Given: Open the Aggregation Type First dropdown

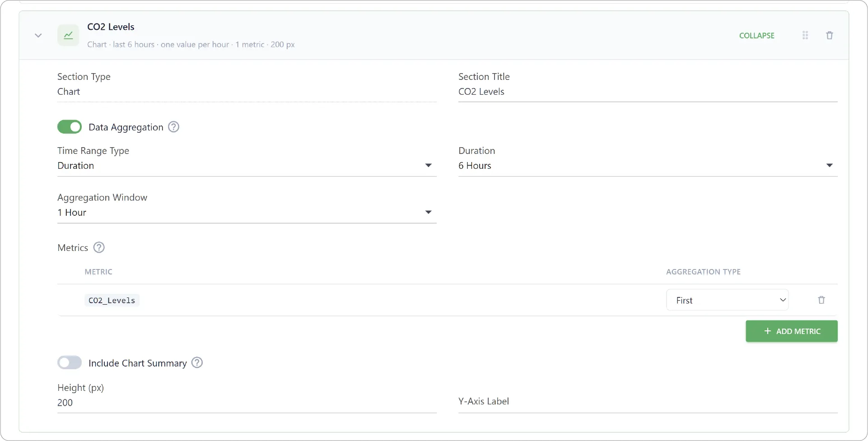Looking at the screenshot, I should pyautogui.click(x=728, y=300).
